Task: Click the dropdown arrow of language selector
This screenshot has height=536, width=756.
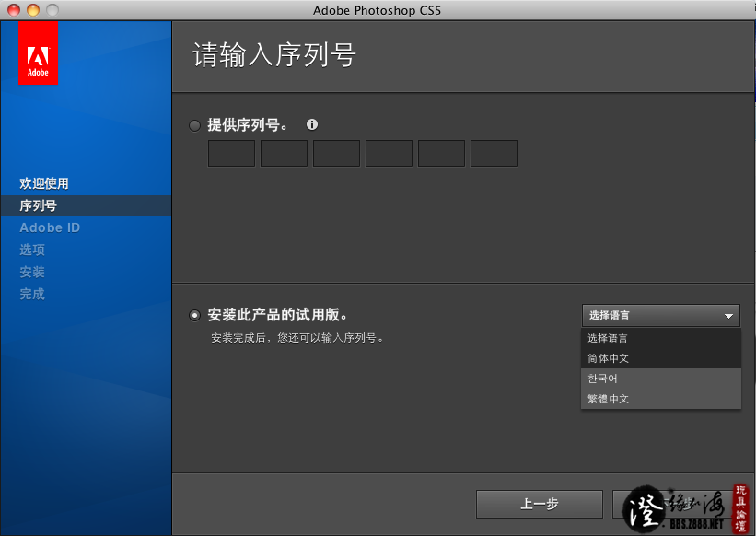Action: 728,316
